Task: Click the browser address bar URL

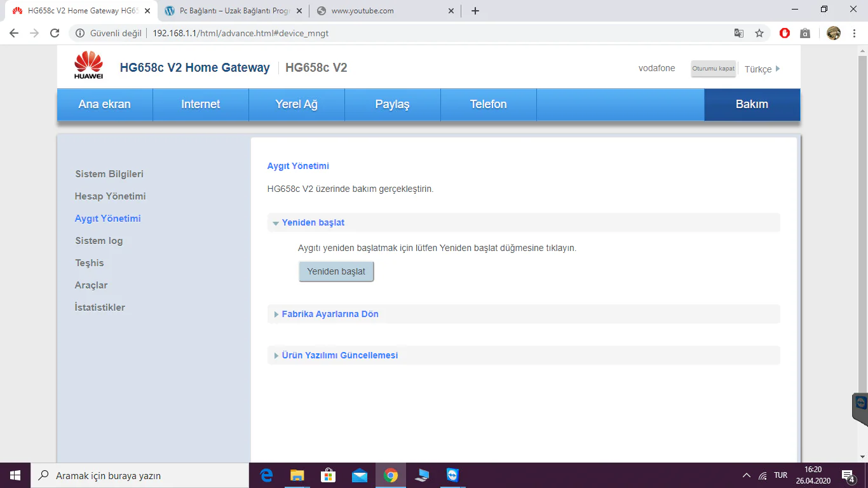Action: (240, 33)
